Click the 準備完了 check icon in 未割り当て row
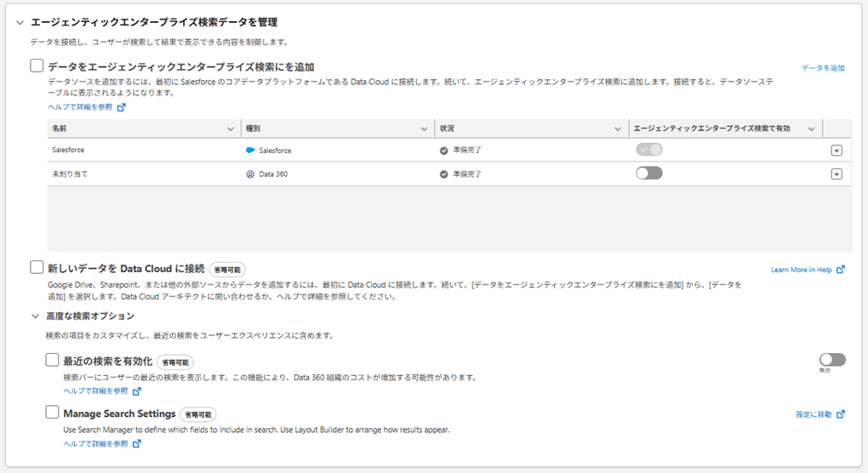Viewport: 868px width, 473px height. pyautogui.click(x=444, y=174)
